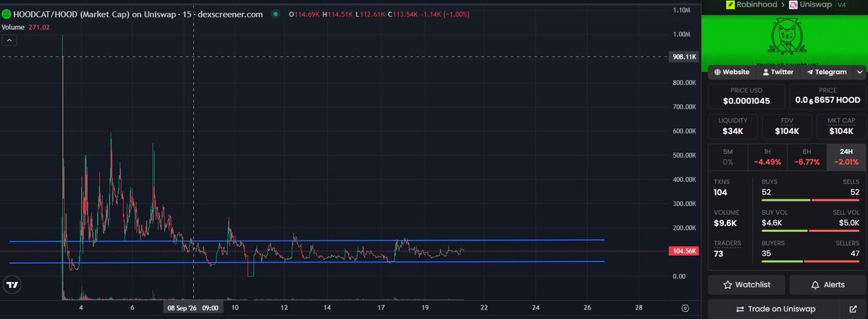Click the LIQUIDITY $34K box
This screenshot has height=319, width=868.
733,126
